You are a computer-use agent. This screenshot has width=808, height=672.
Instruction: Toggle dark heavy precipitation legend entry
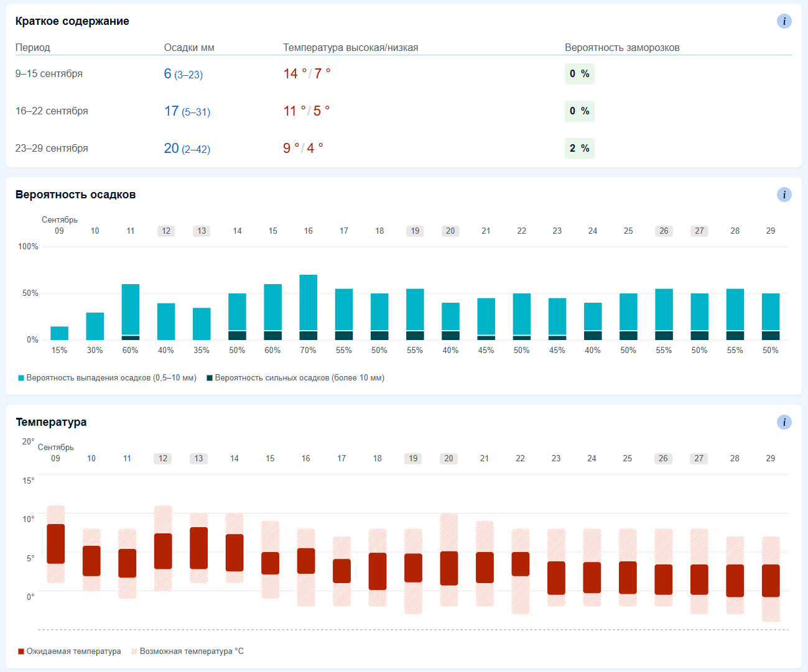(x=295, y=378)
